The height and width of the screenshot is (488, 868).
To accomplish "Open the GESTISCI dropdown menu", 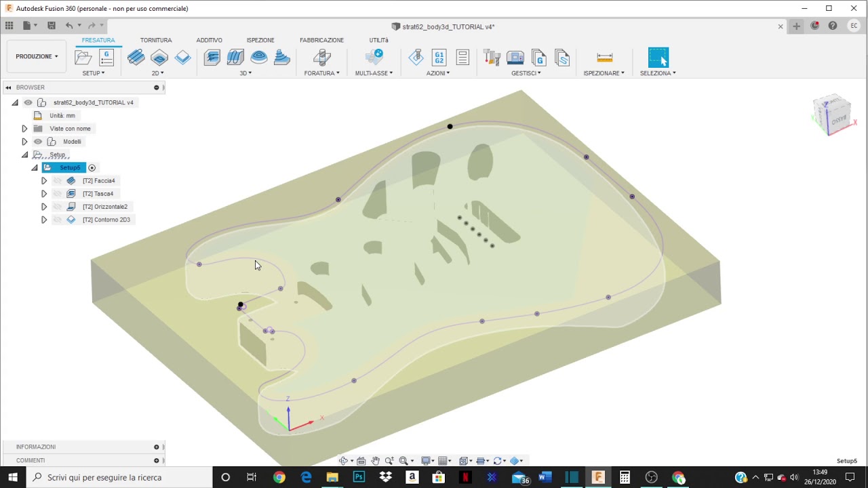I will [526, 73].
